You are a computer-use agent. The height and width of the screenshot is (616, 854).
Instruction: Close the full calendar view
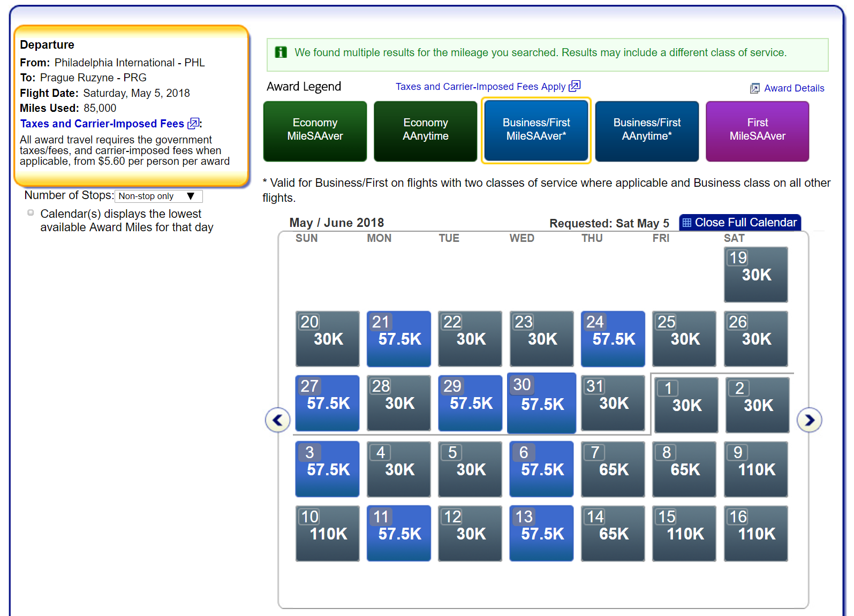click(740, 223)
